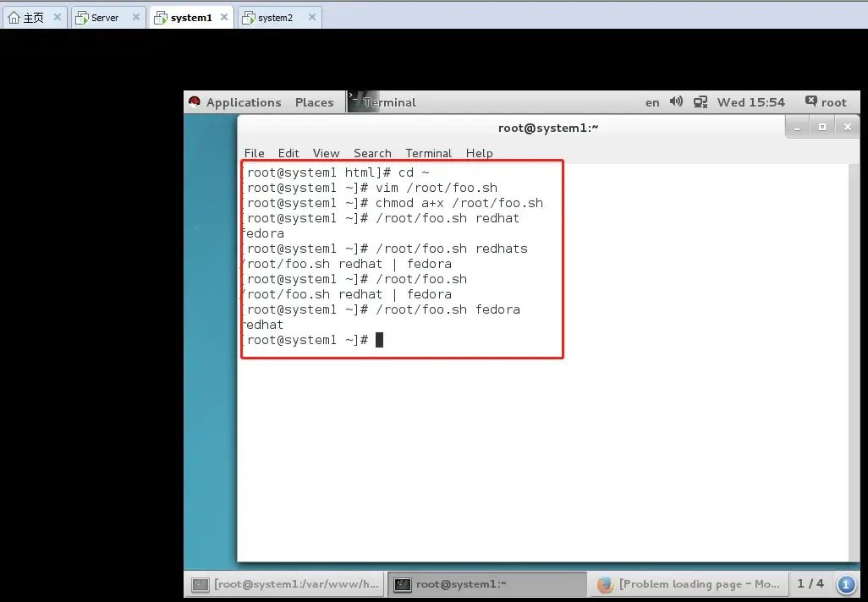Minimize the root@system1 terminal window
Screen dimensions: 868x602
[797, 128]
